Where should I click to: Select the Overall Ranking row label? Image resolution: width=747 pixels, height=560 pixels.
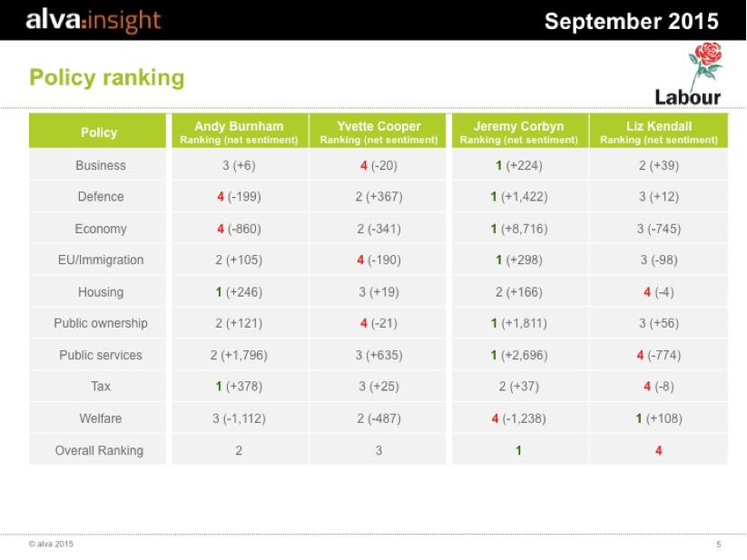(99, 450)
